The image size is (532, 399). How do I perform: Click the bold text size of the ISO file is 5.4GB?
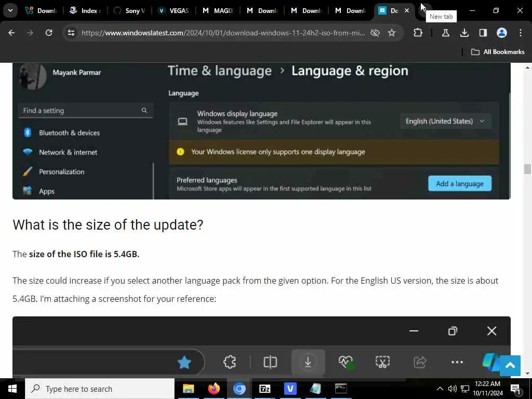pos(84,254)
